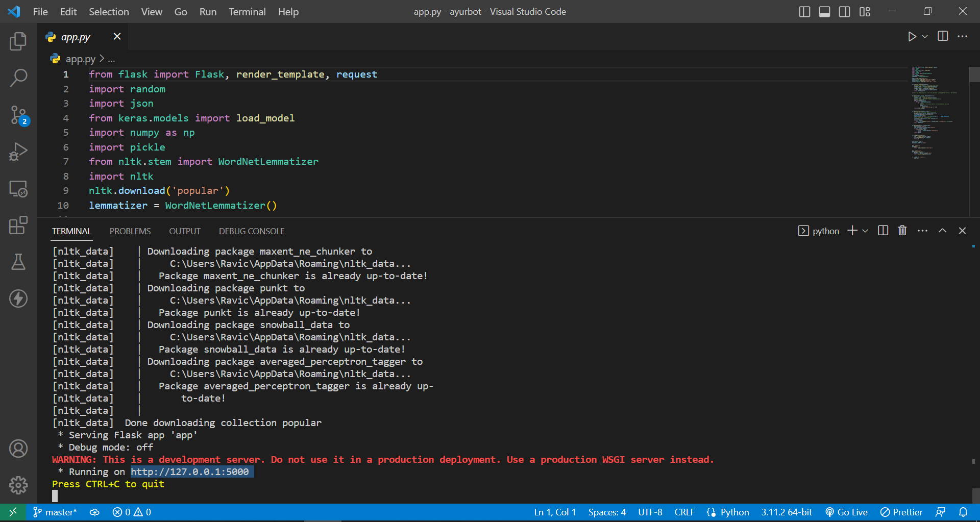Open the Edit menu
The width and height of the screenshot is (980, 522).
(68, 11)
